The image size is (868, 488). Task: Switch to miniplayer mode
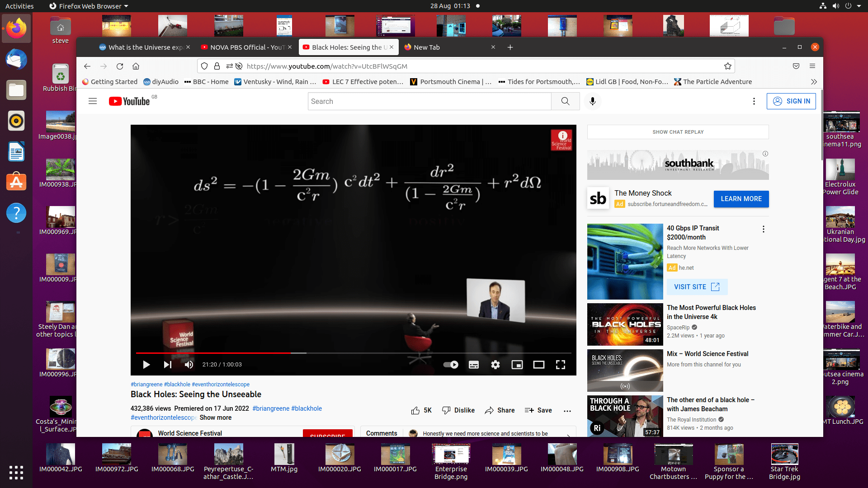tap(517, 365)
